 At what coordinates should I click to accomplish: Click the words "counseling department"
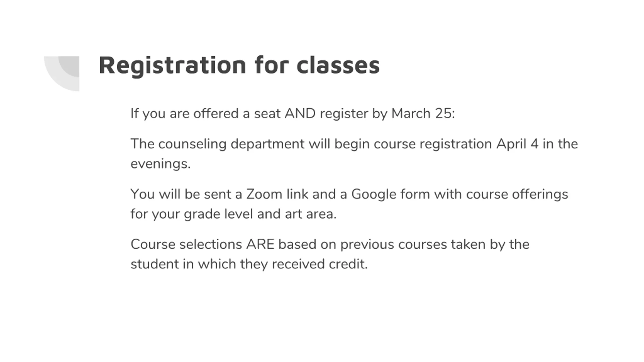coord(231,144)
